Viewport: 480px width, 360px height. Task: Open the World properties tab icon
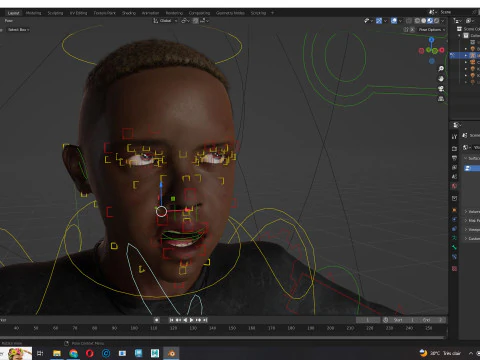pyautogui.click(x=454, y=186)
